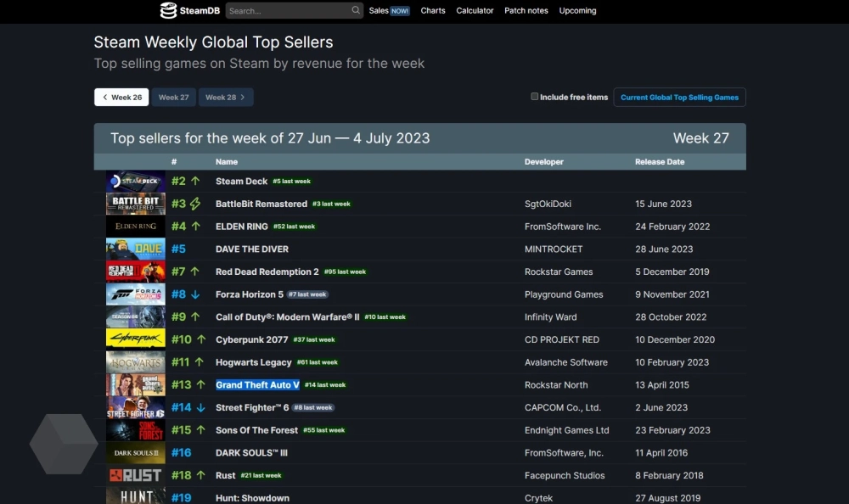Open the Patch notes page

click(526, 11)
